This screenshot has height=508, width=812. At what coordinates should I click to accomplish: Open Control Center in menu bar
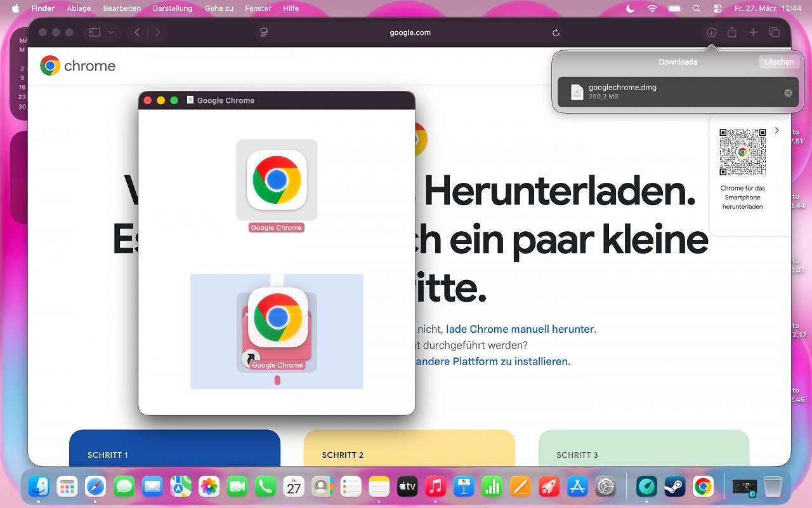(718, 8)
